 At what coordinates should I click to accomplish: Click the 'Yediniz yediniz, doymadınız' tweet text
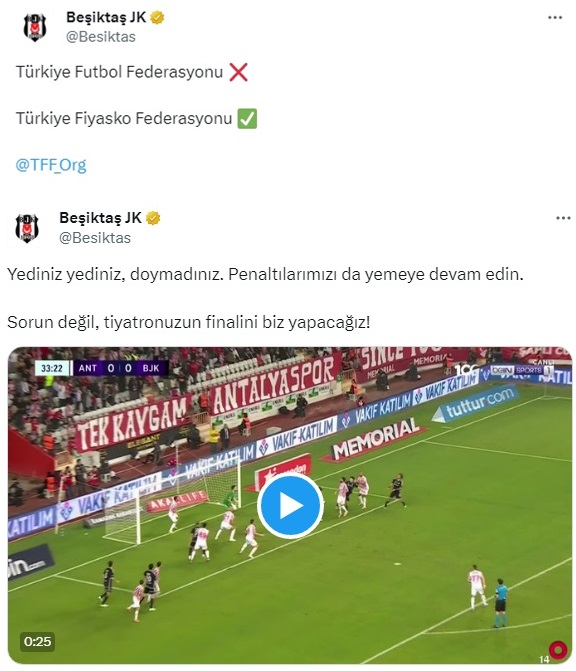[115, 274]
